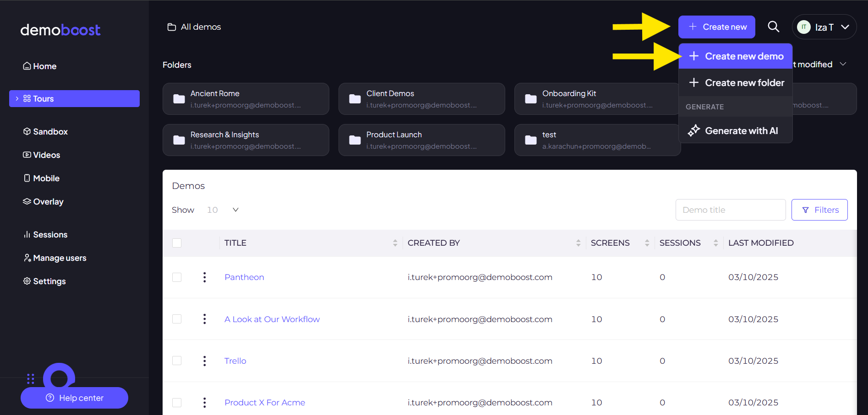The image size is (868, 415).
Task: Select the Trello demo checkbox
Action: pyautogui.click(x=177, y=361)
